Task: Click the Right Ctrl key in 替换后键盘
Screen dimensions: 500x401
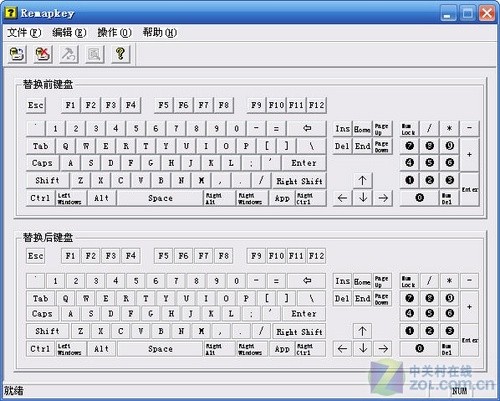Action: click(x=311, y=349)
